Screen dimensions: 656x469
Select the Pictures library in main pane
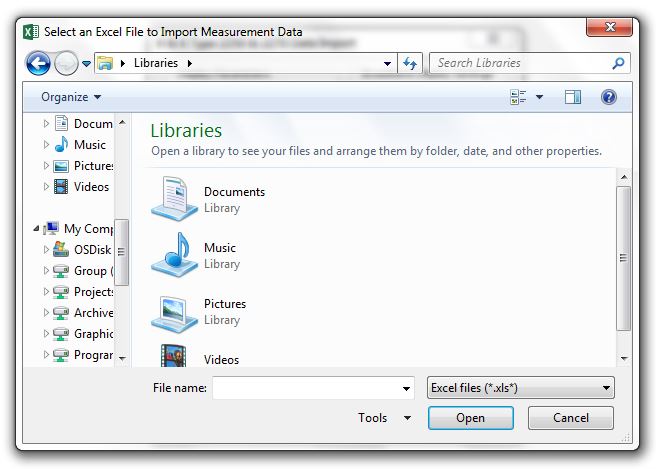174,311
